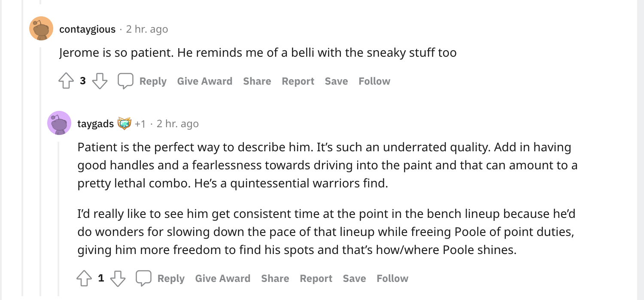Open contaygious username link

pos(88,29)
